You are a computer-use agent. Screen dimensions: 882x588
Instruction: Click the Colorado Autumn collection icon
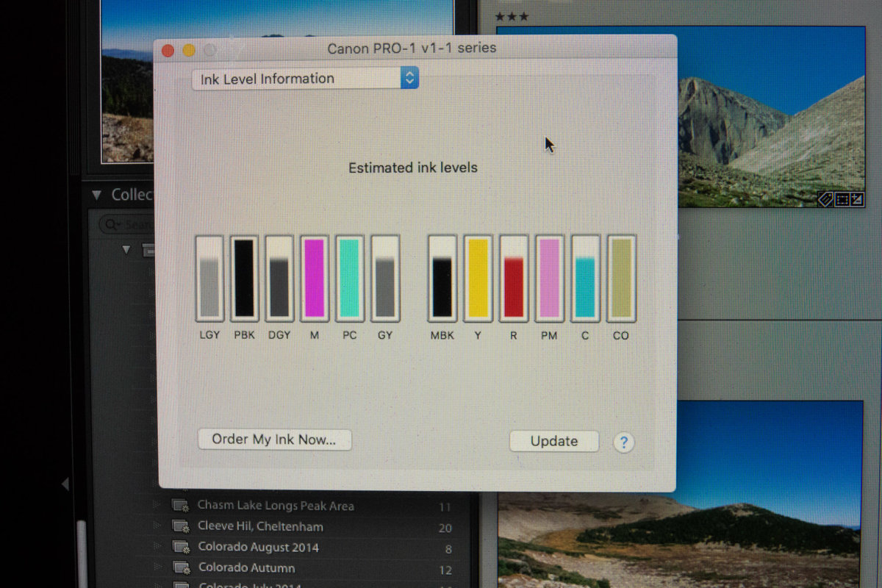(180, 568)
